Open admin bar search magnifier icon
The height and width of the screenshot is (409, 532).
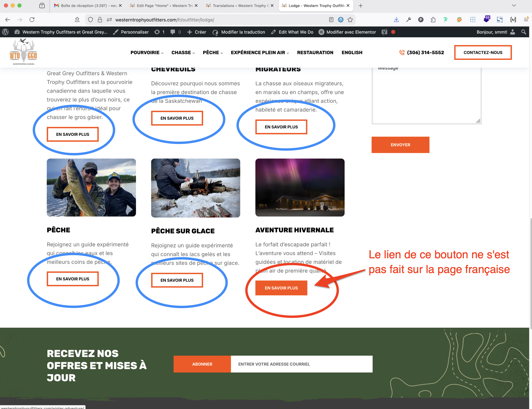tap(524, 32)
